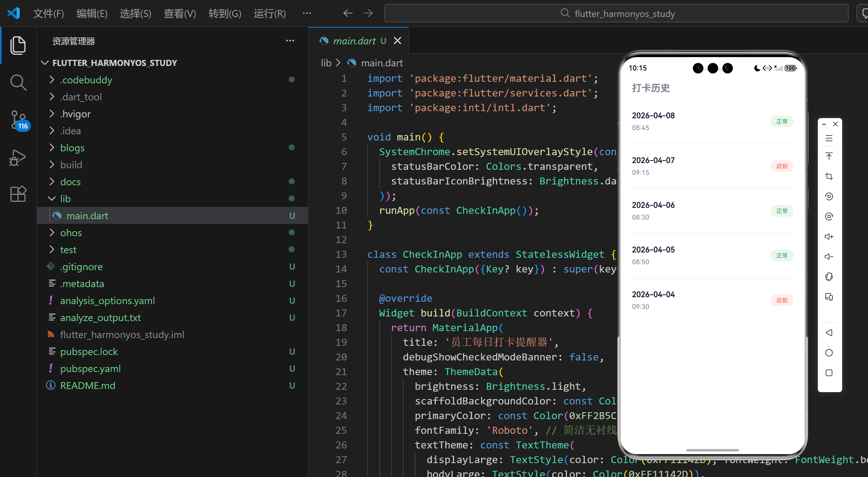This screenshot has height=477, width=868.
Task: Open the Search view in activity bar
Action: 18,83
